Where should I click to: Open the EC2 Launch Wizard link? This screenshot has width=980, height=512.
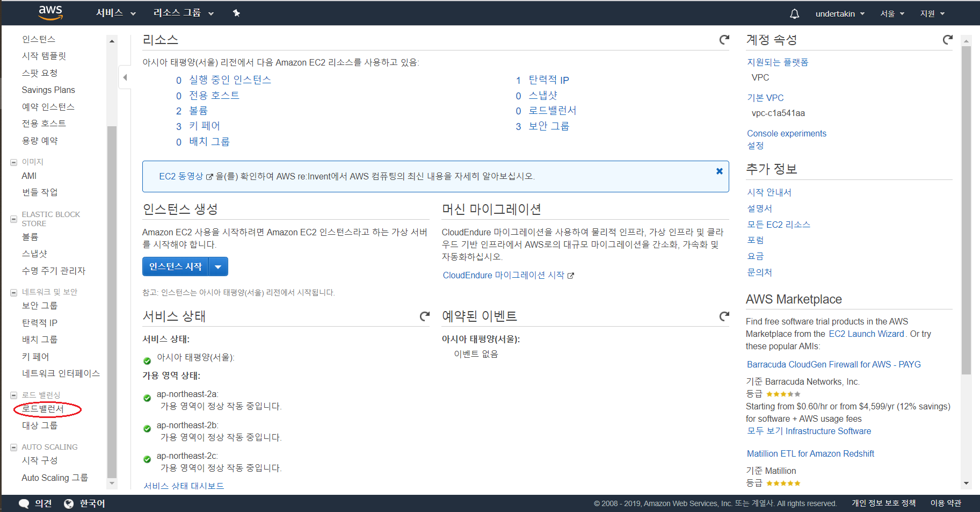[866, 334]
